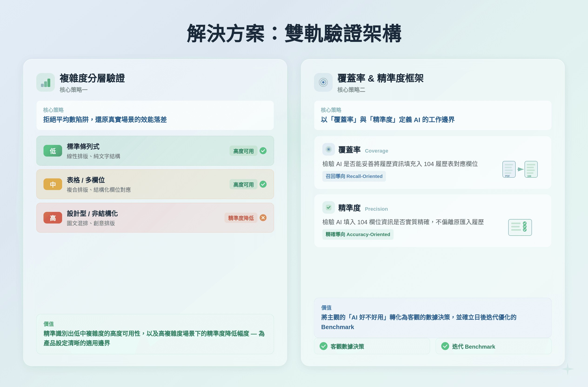
Task: Click the green 低 level badge
Action: pos(53,151)
